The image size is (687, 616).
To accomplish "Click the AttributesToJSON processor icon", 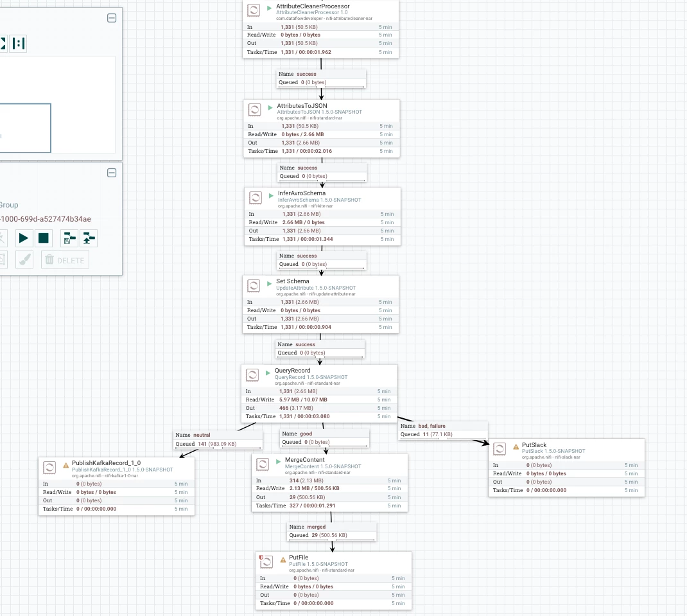I will 254,110.
